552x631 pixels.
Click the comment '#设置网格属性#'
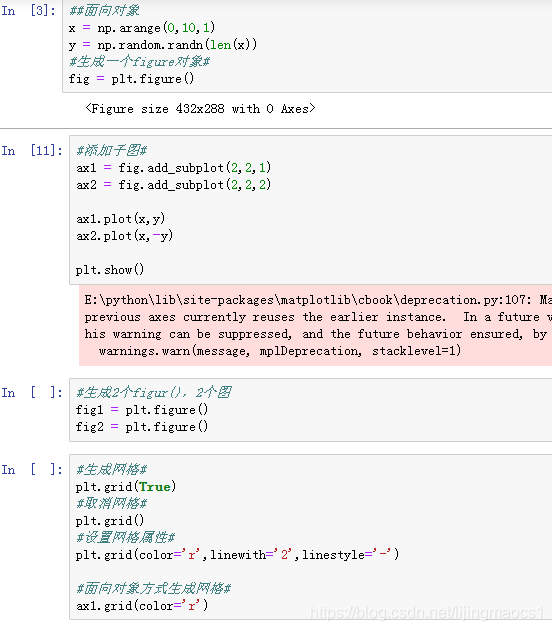click(x=126, y=538)
